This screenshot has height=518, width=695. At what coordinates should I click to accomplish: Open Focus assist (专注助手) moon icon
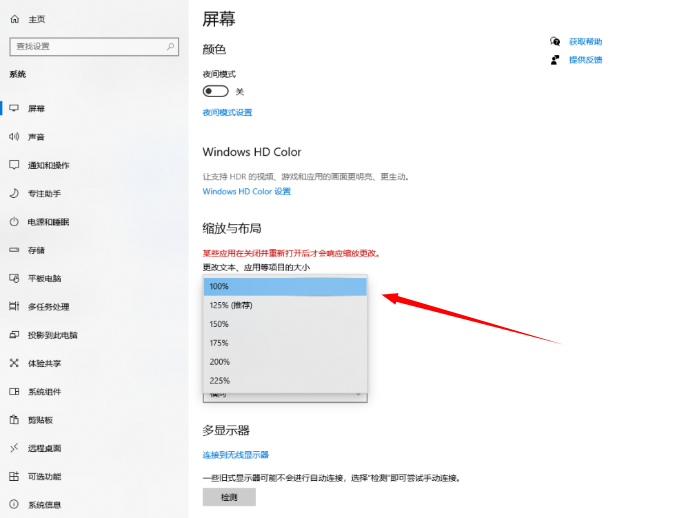(14, 193)
